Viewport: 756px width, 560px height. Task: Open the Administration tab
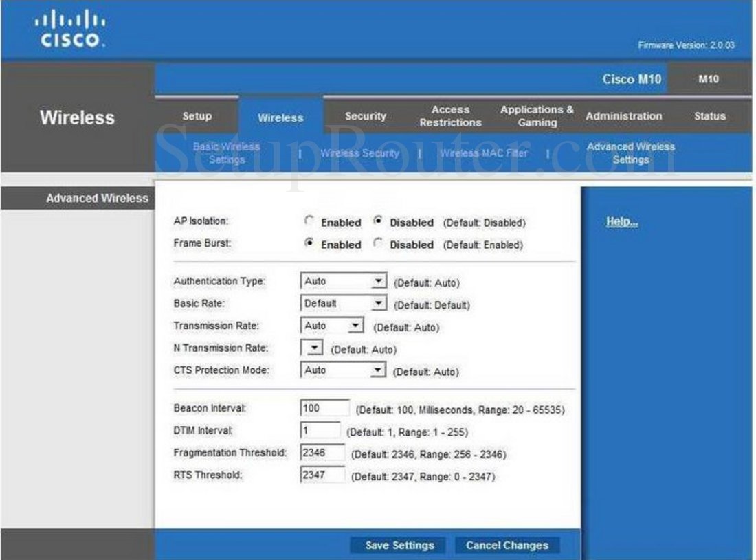(x=623, y=116)
